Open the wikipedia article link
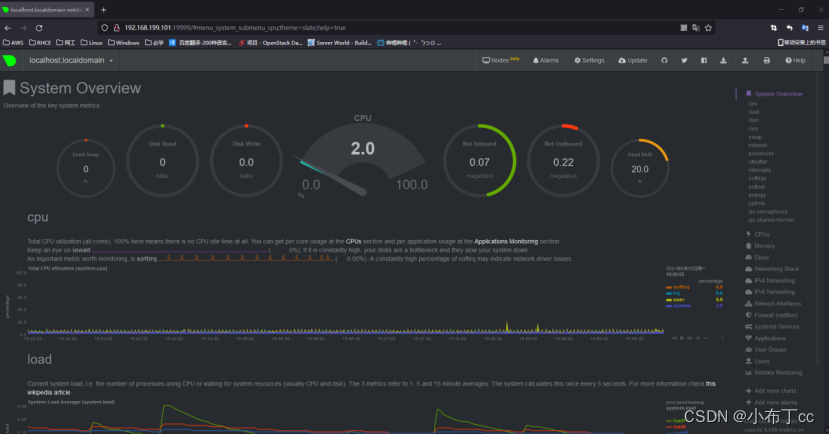830x435 pixels. (x=49, y=392)
